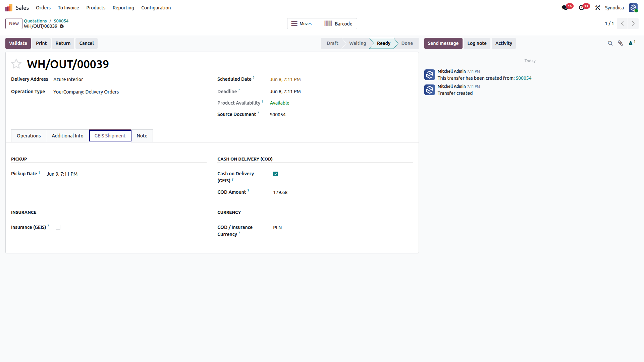Open the Reporting menu

(123, 8)
